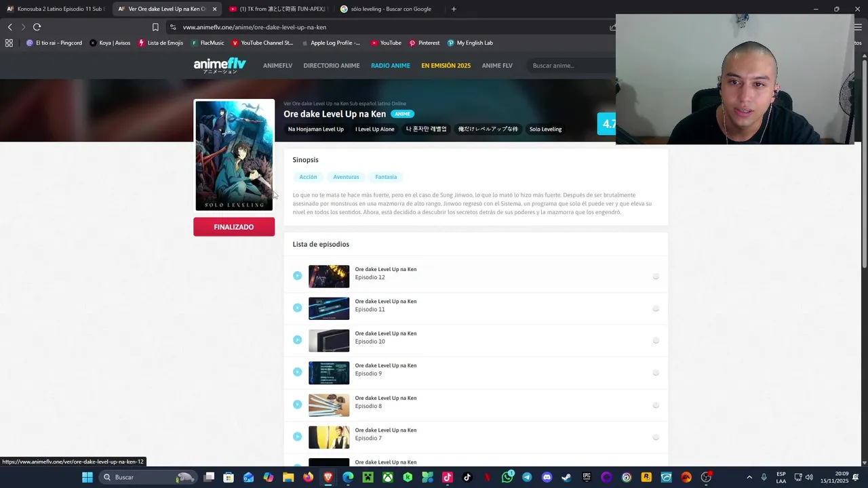Image resolution: width=868 pixels, height=488 pixels.
Task: Open Telegram from the taskbar
Action: 527,477
